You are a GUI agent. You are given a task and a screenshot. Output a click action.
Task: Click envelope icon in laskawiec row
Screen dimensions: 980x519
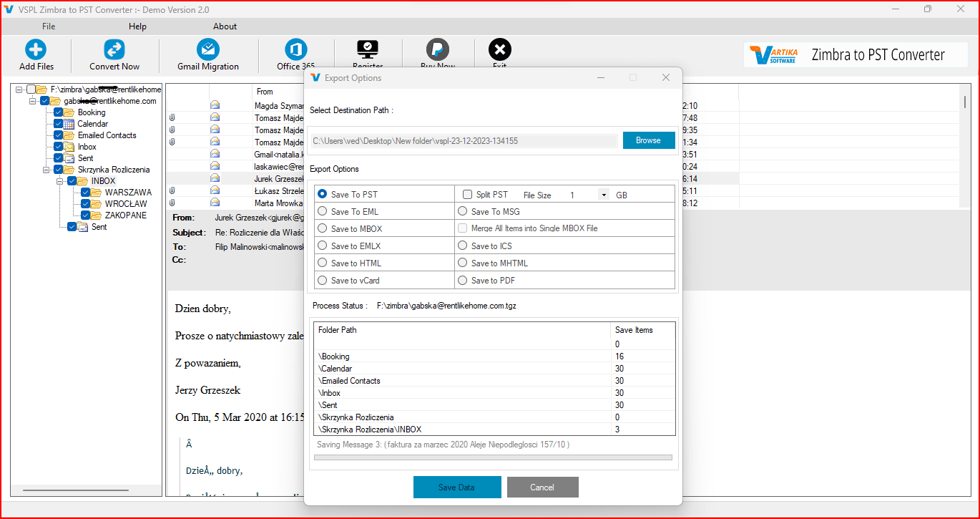[215, 166]
